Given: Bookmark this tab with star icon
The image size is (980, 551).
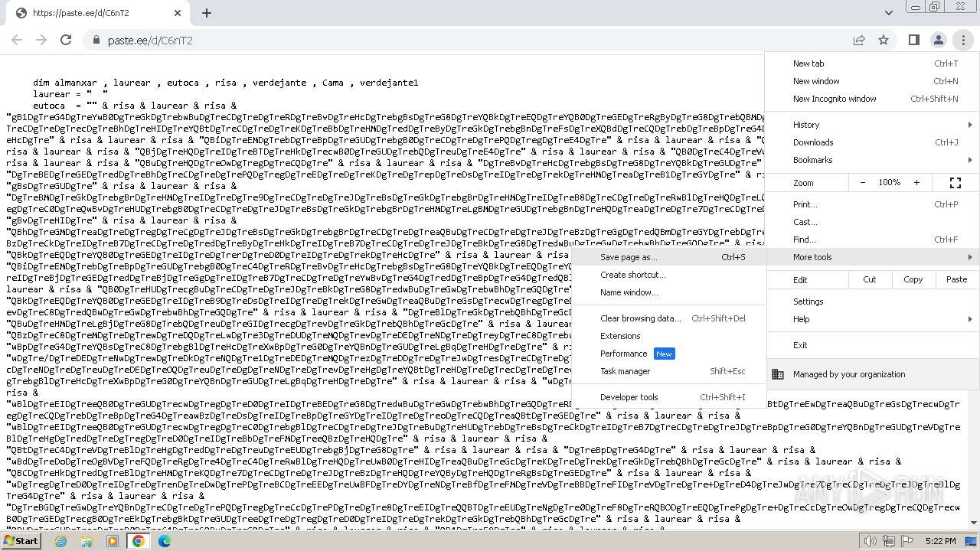Looking at the screenshot, I should click(x=884, y=40).
